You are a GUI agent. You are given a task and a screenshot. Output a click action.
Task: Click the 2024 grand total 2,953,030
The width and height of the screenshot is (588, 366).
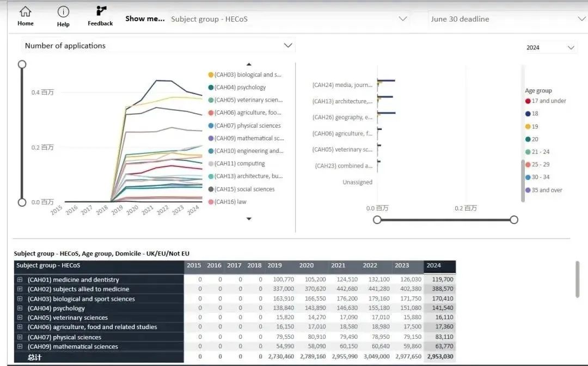[440, 357]
